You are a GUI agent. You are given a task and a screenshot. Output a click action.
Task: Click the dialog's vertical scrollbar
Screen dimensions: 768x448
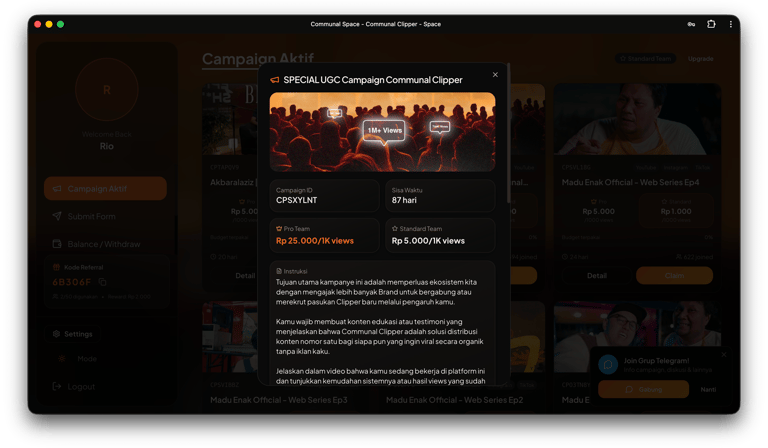[508, 133]
